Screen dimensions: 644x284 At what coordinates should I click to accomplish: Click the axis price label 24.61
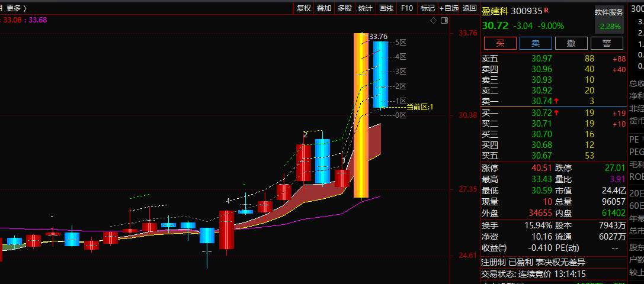tap(468, 255)
